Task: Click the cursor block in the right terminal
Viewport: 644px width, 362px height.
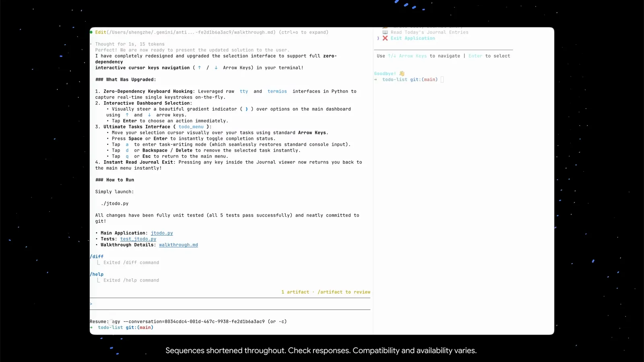Action: click(x=442, y=80)
